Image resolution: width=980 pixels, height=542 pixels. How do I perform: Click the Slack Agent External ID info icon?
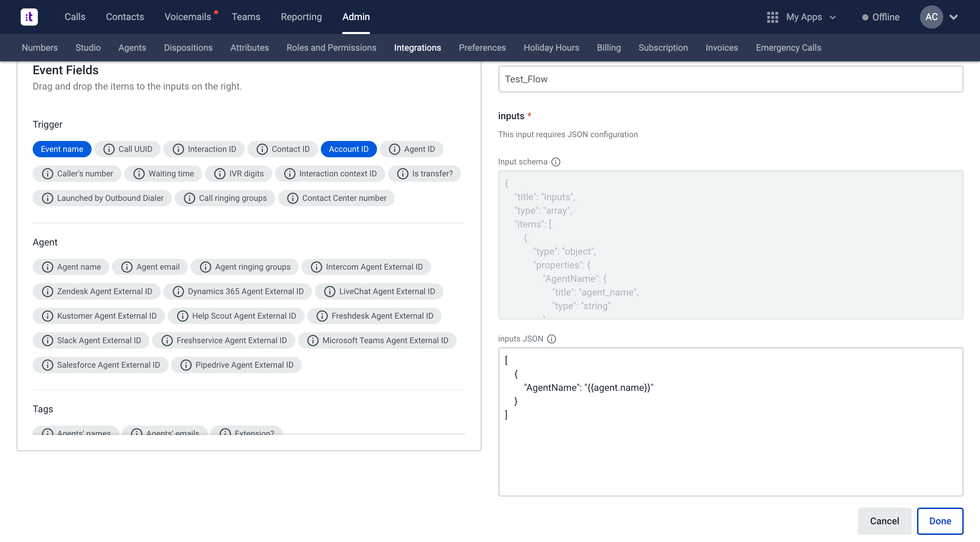[48, 340]
